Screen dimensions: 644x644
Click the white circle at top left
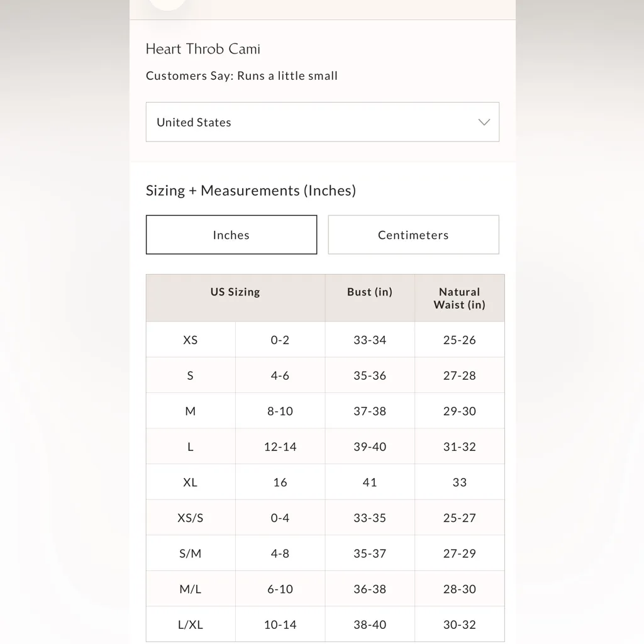point(167,3)
